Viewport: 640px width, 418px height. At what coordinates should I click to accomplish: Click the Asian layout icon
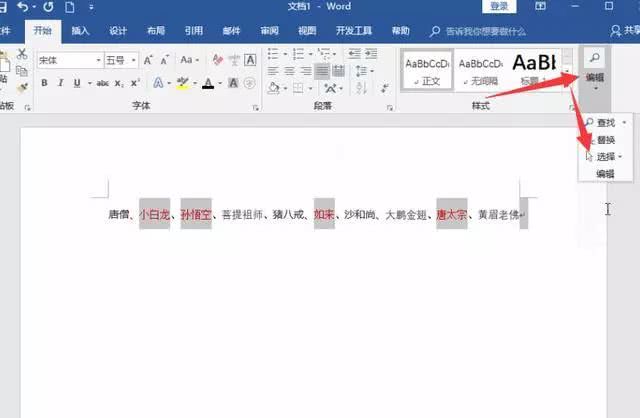(x=330, y=88)
